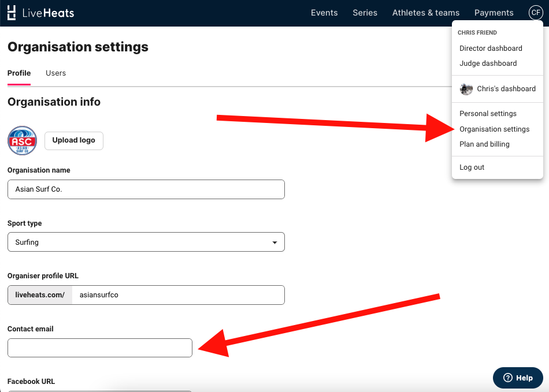This screenshot has height=392, width=549.
Task: Switch to the Users tab
Action: (55, 73)
